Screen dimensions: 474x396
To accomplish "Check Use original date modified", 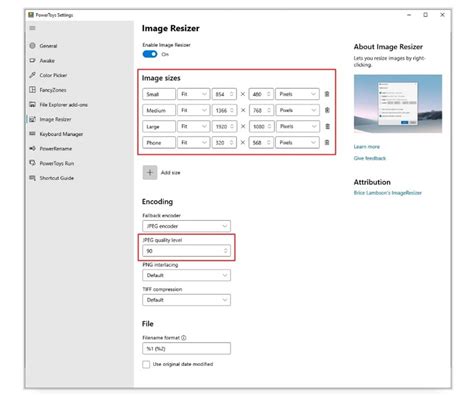I will pyautogui.click(x=146, y=364).
